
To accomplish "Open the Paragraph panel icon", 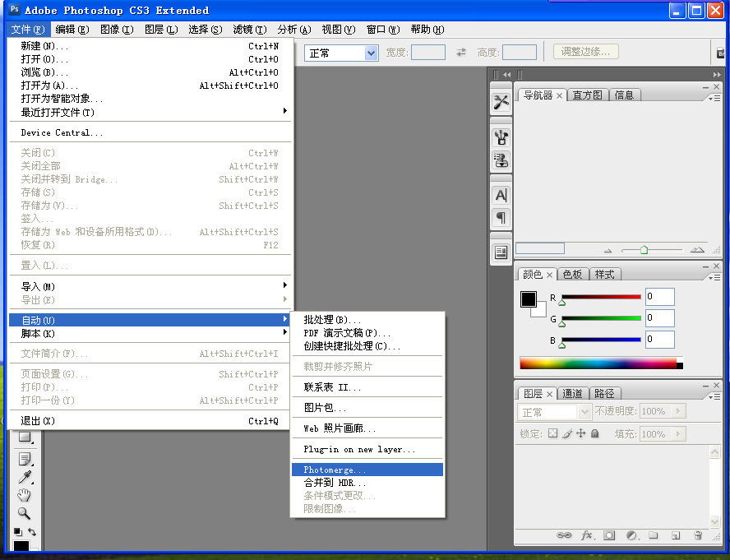I will coord(501,218).
